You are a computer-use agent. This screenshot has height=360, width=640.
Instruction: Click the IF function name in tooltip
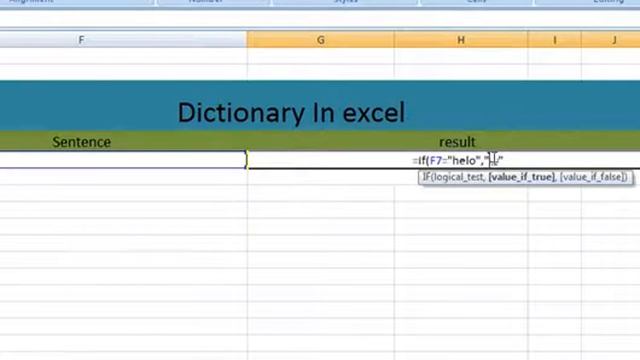426,177
